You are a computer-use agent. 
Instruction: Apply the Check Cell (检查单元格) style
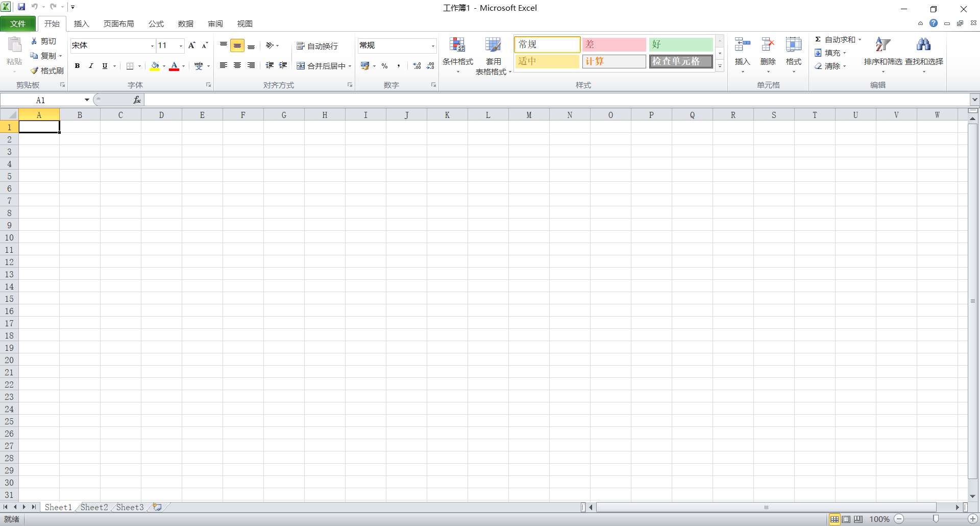coord(681,61)
